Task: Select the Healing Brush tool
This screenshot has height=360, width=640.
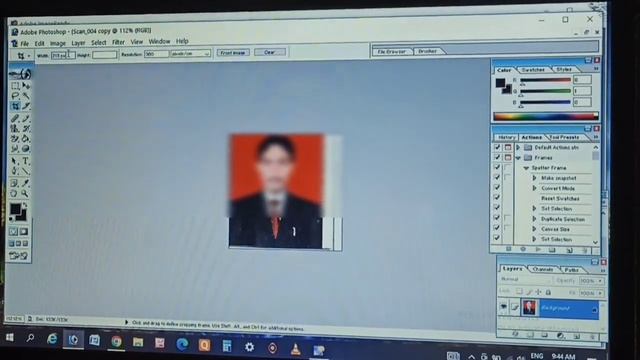Action: pyautogui.click(x=15, y=118)
